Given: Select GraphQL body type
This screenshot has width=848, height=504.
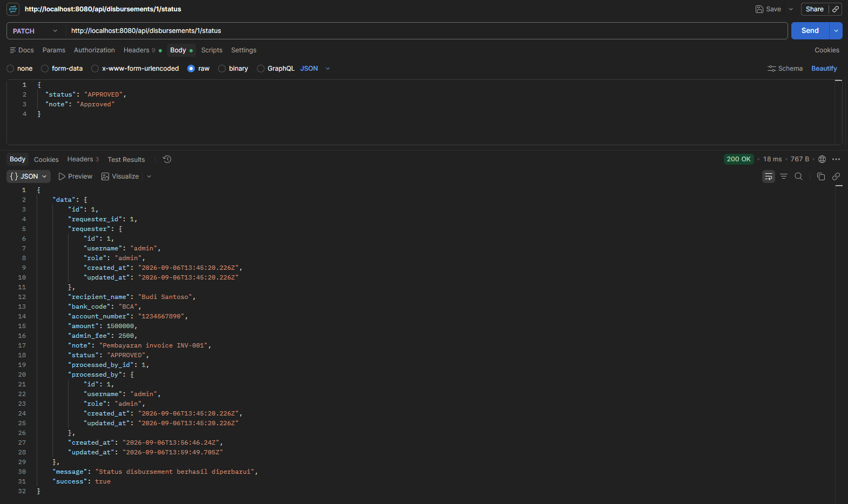Looking at the screenshot, I should coord(276,69).
